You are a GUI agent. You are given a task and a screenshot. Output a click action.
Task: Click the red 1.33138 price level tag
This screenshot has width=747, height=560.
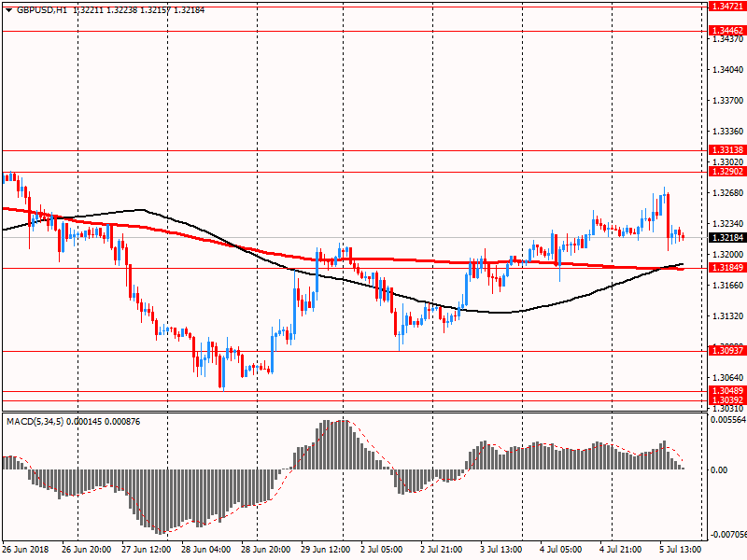click(x=727, y=150)
